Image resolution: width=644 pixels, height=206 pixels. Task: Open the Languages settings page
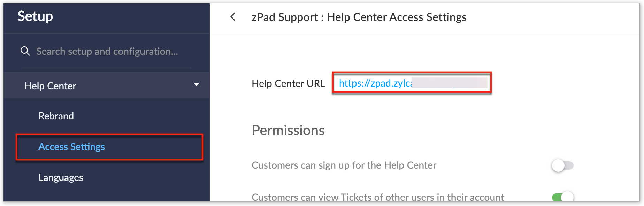click(61, 178)
